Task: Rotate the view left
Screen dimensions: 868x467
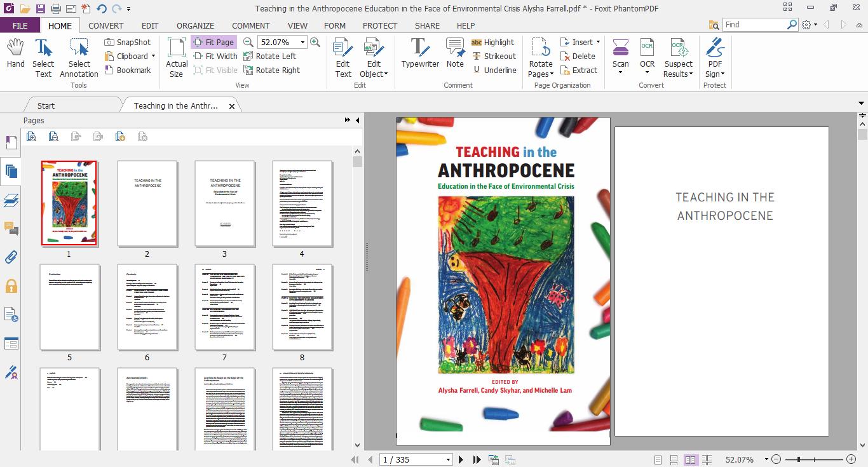Action: click(269, 56)
